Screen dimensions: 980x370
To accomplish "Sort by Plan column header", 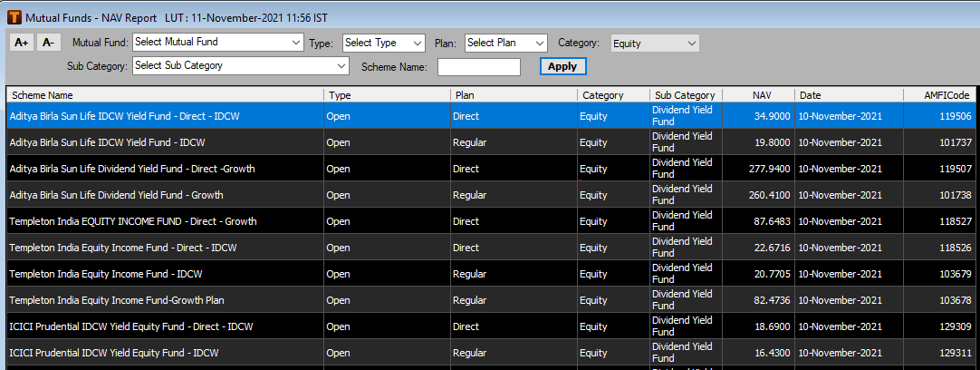I will pyautogui.click(x=514, y=95).
